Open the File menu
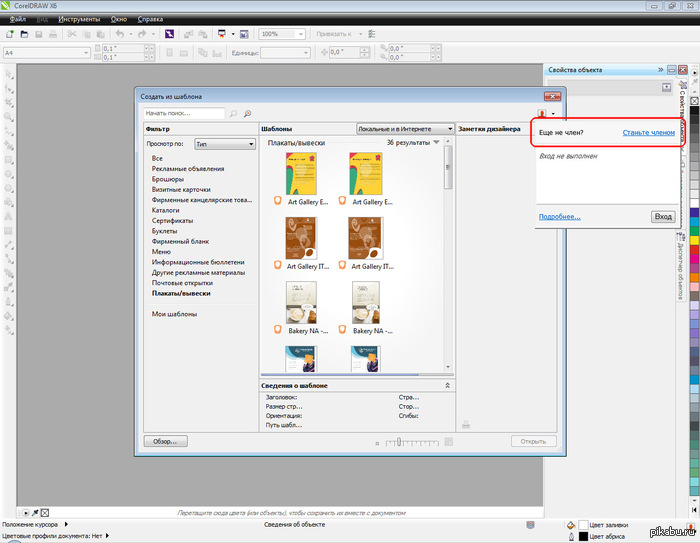This screenshot has height=543, width=700. pos(18,19)
